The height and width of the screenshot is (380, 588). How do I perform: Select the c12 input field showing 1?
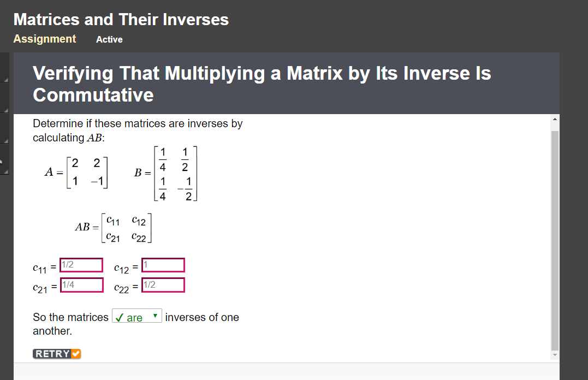(x=163, y=265)
